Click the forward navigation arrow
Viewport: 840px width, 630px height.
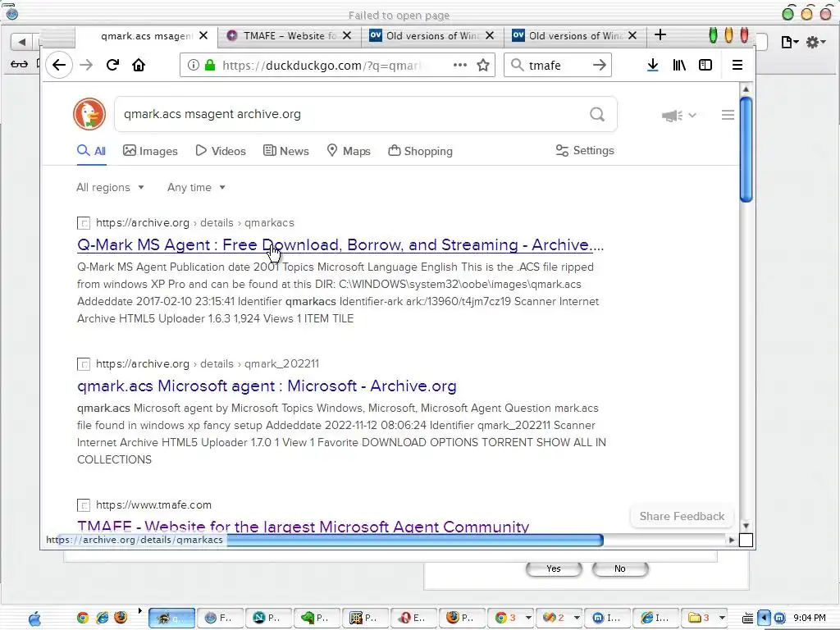point(86,66)
